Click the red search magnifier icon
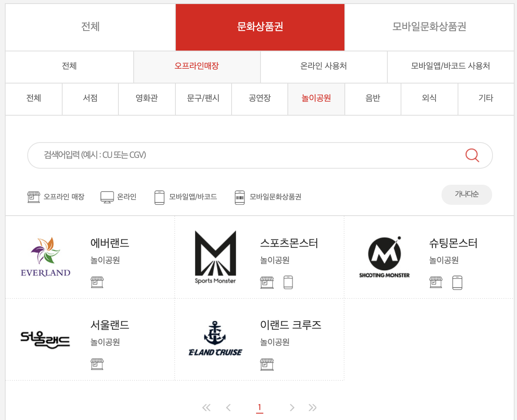 tap(472, 155)
